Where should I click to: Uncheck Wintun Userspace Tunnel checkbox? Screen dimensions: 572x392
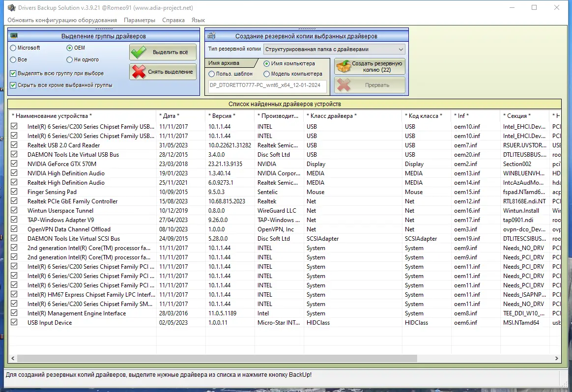point(14,210)
